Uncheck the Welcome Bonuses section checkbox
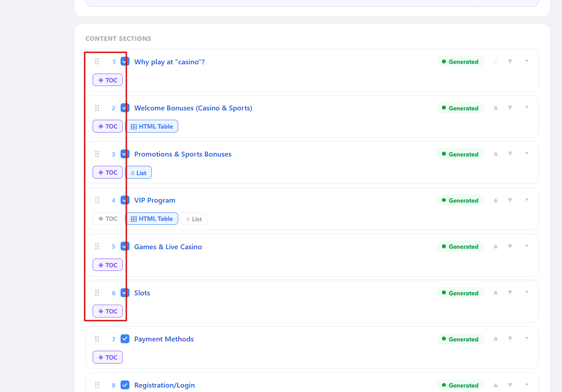The image size is (562, 392). (x=125, y=107)
